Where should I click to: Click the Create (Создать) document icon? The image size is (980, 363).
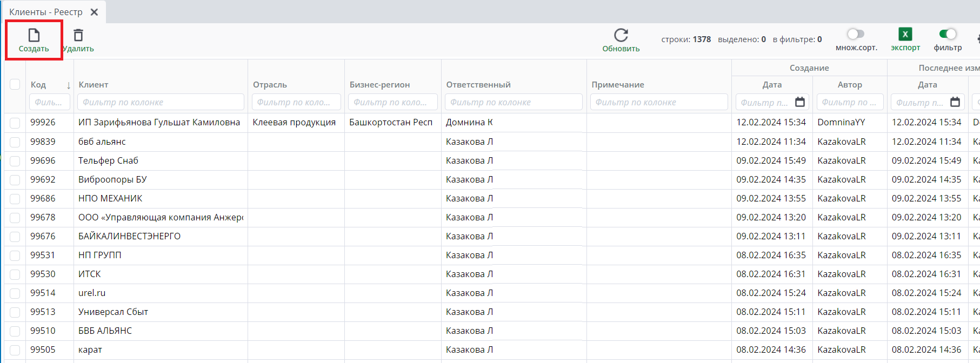pyautogui.click(x=34, y=36)
